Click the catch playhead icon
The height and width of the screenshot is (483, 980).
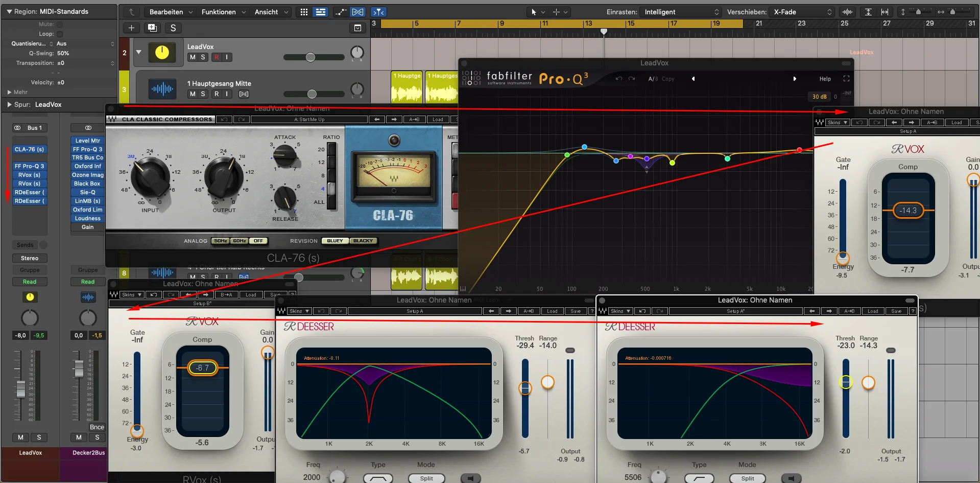click(378, 12)
